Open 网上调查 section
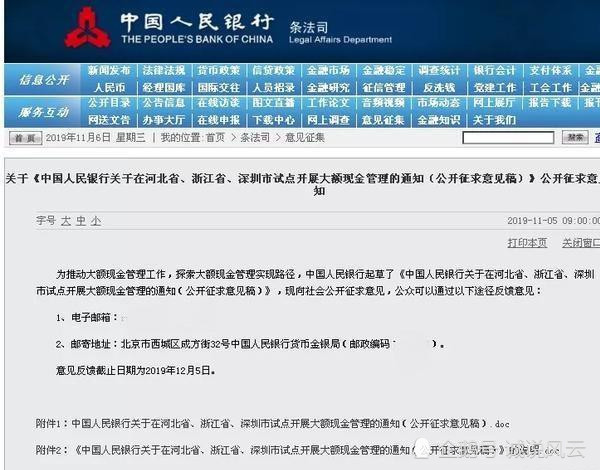The height and width of the screenshot is (470, 600). [328, 120]
